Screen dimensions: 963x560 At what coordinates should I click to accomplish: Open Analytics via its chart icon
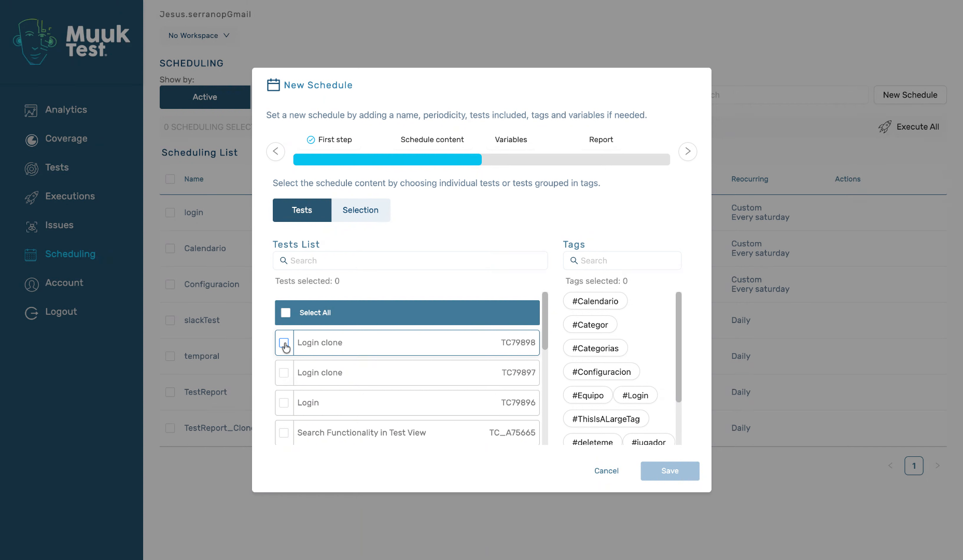(x=31, y=110)
